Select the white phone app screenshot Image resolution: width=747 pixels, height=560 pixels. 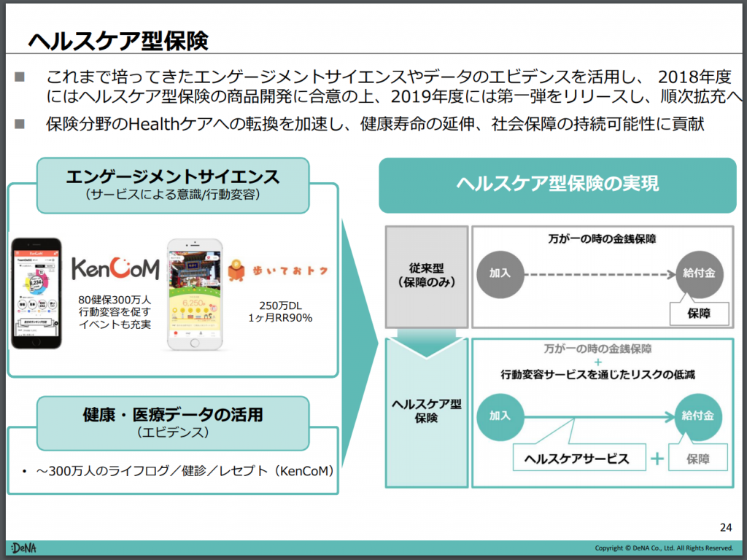(x=194, y=295)
